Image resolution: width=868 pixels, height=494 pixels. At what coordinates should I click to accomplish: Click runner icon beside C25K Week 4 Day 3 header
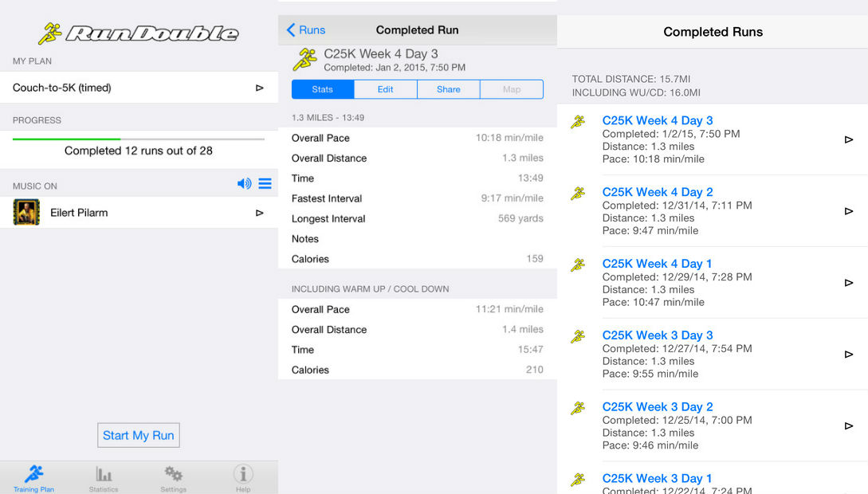(x=305, y=60)
